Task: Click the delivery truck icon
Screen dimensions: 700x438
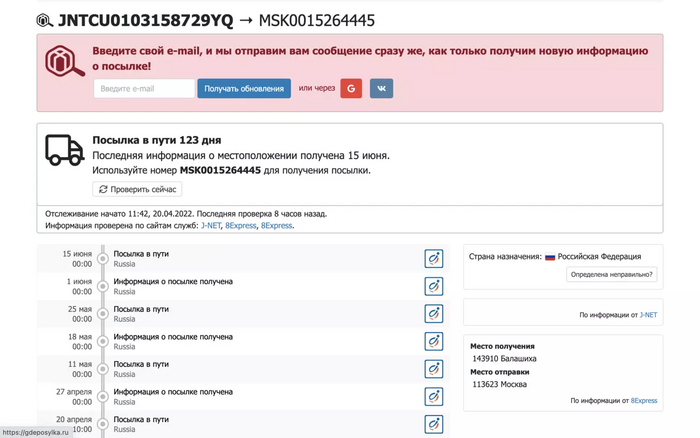Action: pos(65,151)
